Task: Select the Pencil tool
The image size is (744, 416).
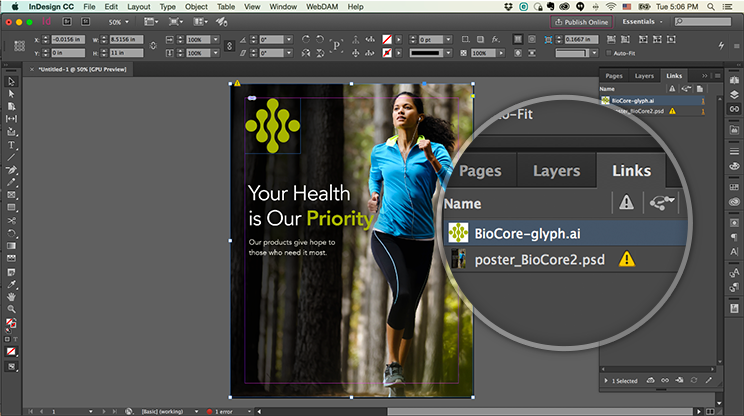Action: click(x=11, y=182)
